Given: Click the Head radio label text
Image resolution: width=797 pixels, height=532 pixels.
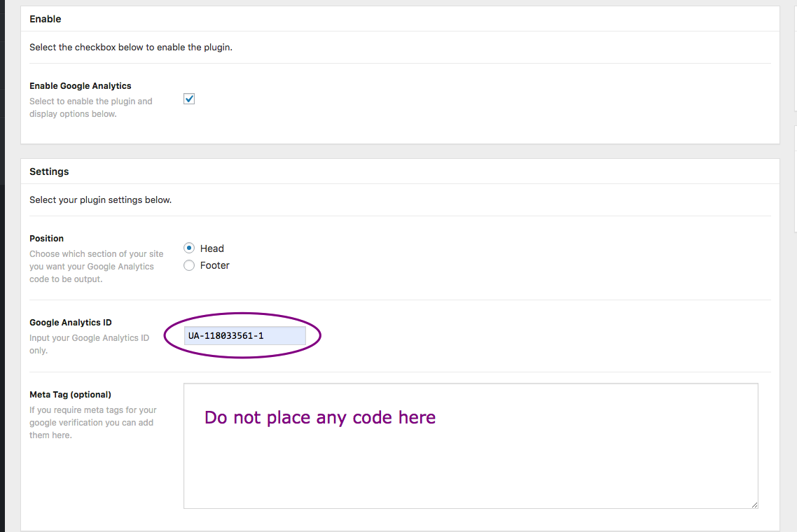Looking at the screenshot, I should (x=212, y=248).
